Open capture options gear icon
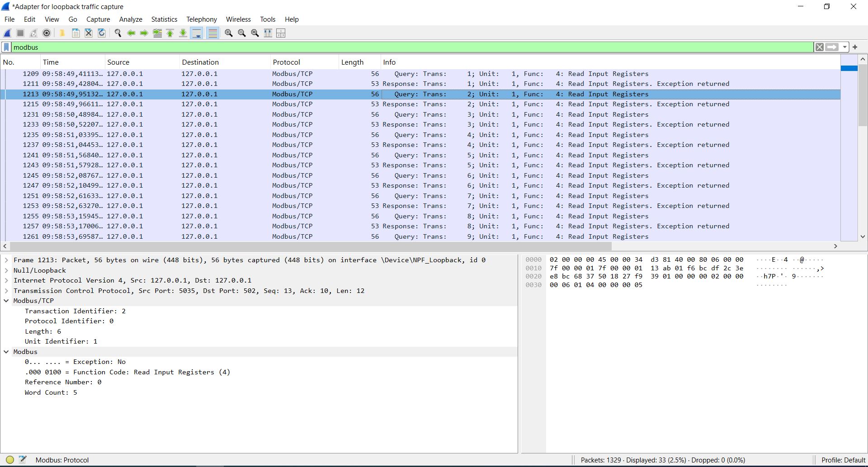 point(47,33)
